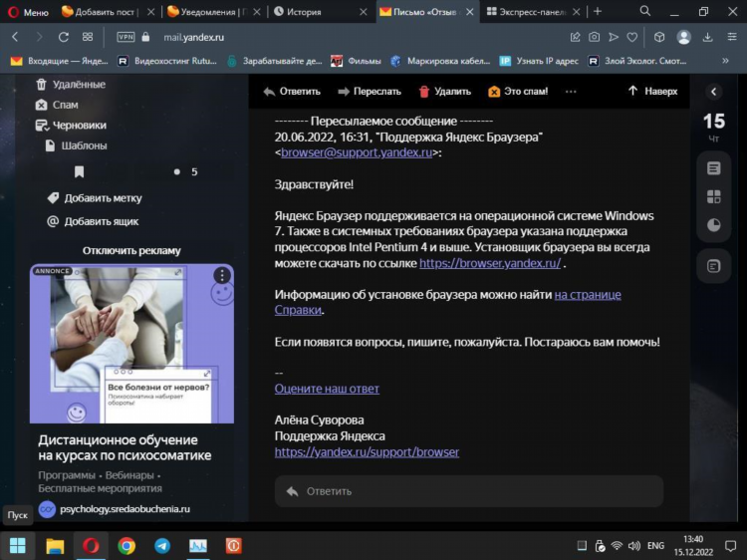The height and width of the screenshot is (560, 747).
Task: Open the notes icon in right sidebar
Action: (714, 168)
